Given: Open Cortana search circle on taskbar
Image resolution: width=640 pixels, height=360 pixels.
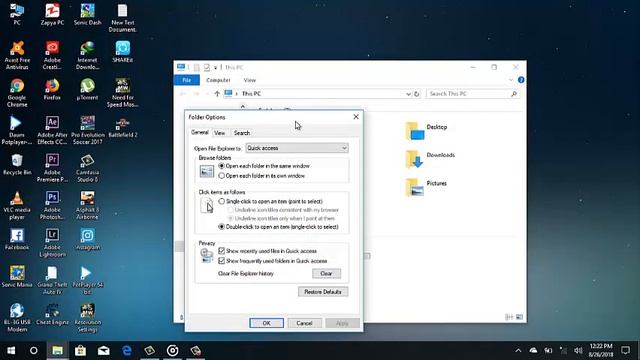Looking at the screenshot, I should click(x=34, y=350).
